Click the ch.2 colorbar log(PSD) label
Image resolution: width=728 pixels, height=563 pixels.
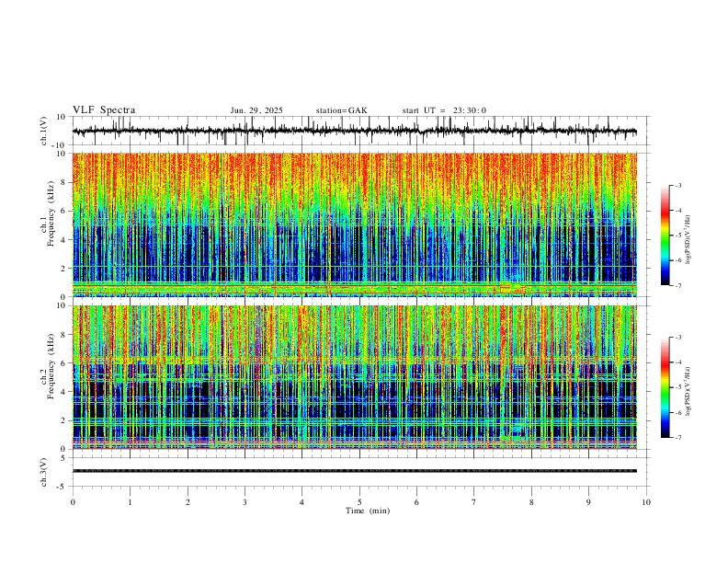pos(688,392)
